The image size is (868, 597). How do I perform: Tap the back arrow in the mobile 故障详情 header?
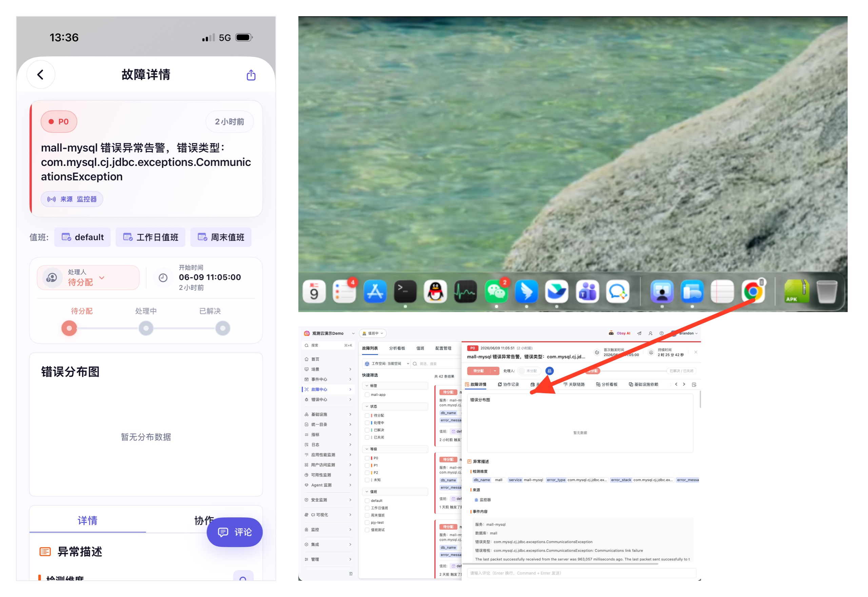pos(40,74)
